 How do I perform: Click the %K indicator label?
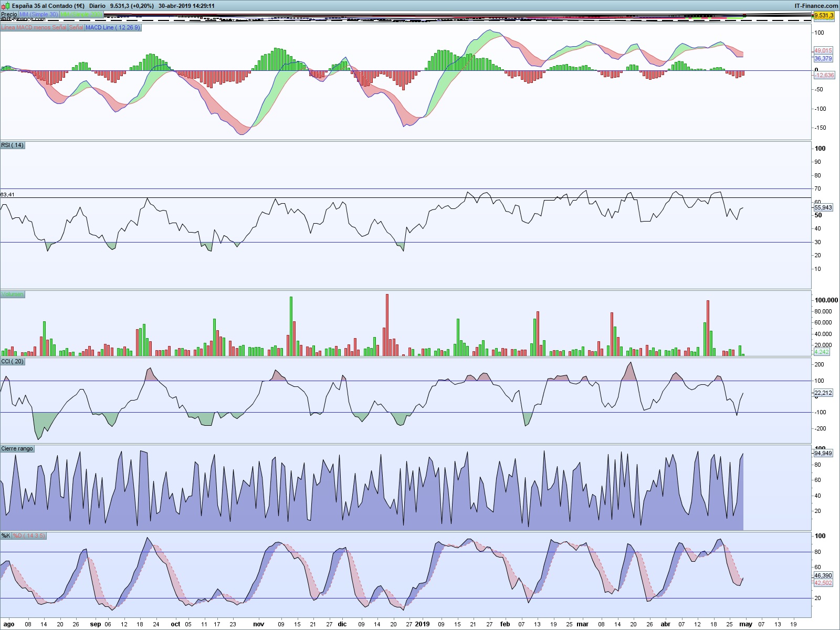6,535
